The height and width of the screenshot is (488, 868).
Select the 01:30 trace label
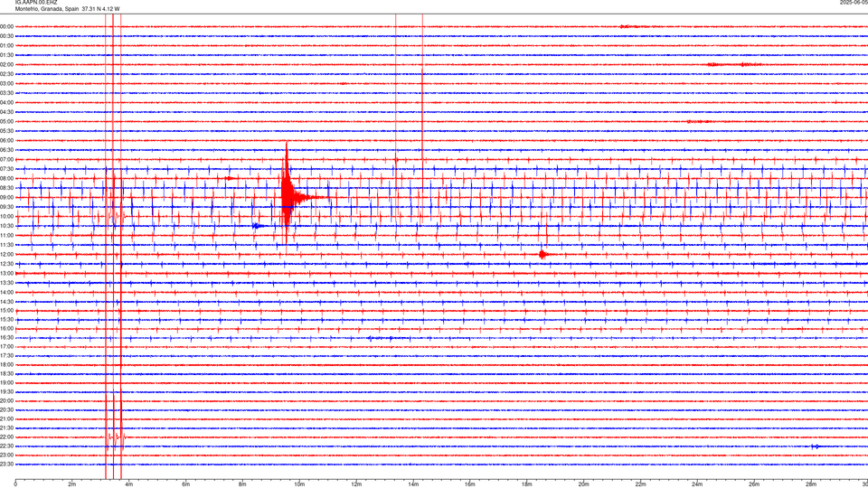6,55
